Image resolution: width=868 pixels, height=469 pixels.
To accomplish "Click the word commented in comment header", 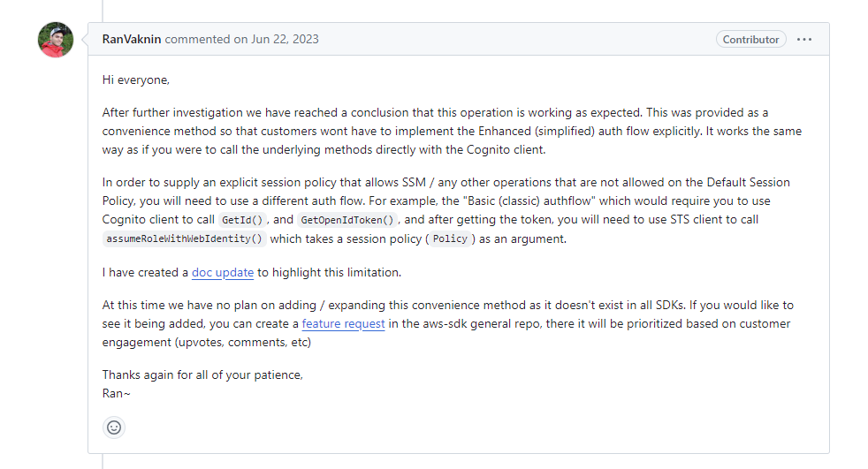I will pos(198,39).
